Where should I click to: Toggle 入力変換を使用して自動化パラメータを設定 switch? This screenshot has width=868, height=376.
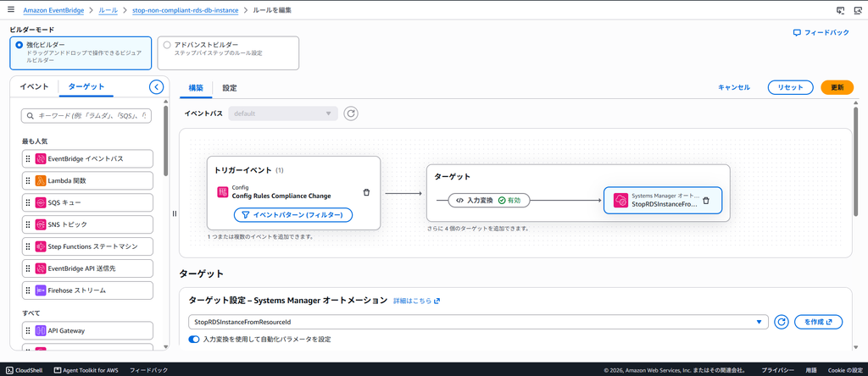(194, 339)
